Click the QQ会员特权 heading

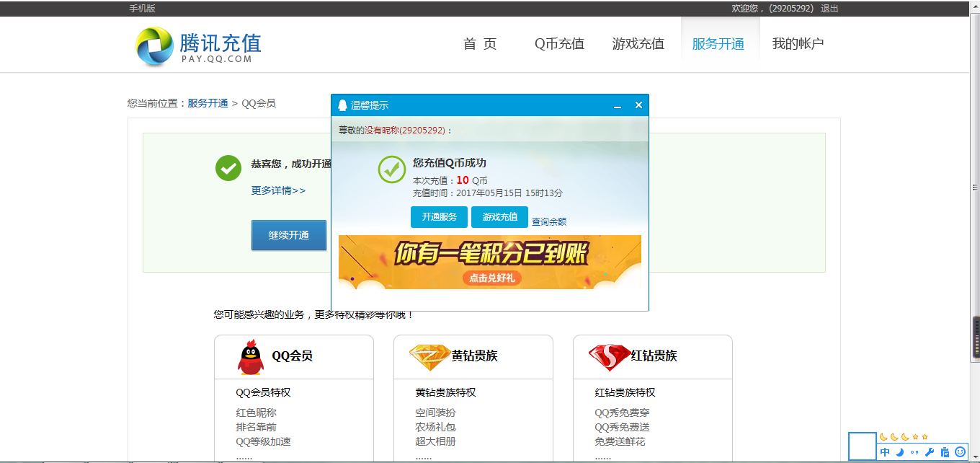264,392
